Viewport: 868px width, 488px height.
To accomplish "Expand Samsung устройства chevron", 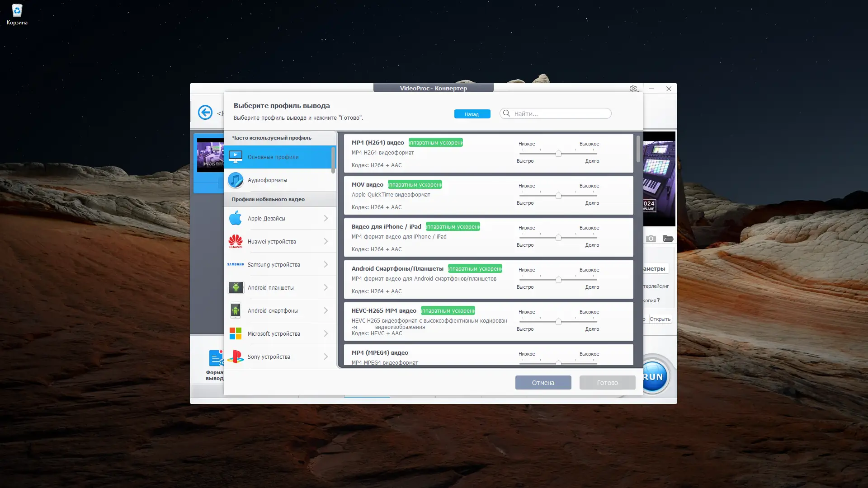I will (325, 264).
